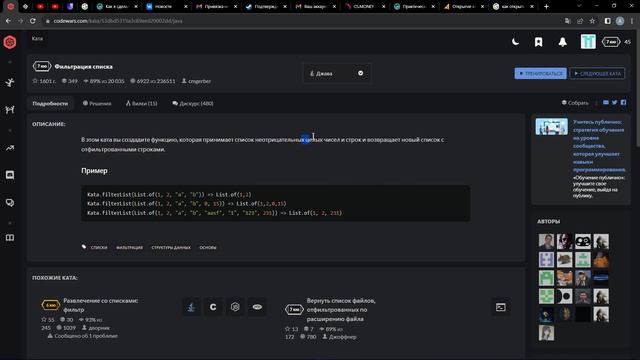The height and width of the screenshot is (360, 640).
Task: Click the СТРУКТУРЫ ДАННЫХ tag
Action: [171, 247]
